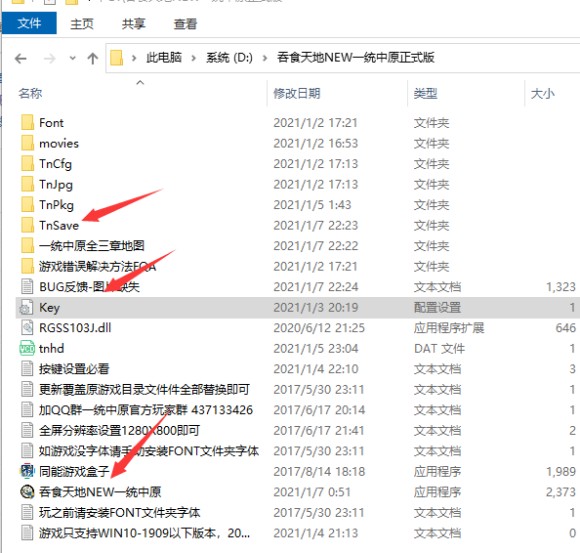Expand chevron before 此电脑 in address bar
Screen dimensions: 580x553
(134, 58)
